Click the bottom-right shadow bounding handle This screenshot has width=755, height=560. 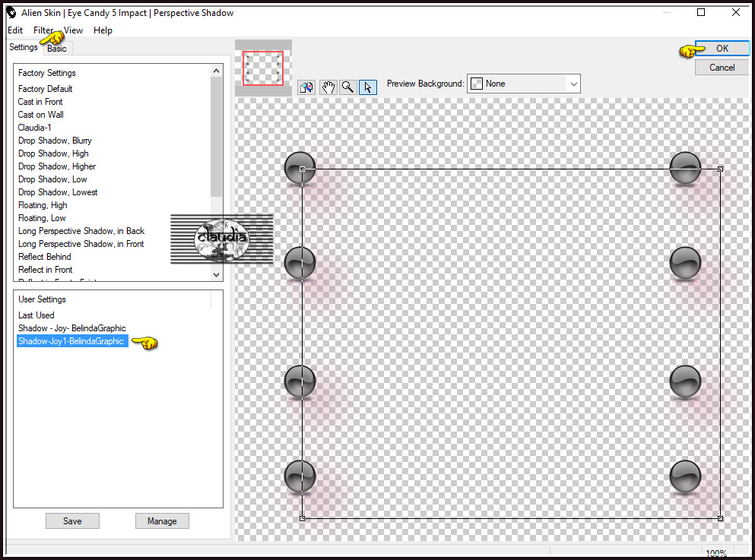[720, 519]
